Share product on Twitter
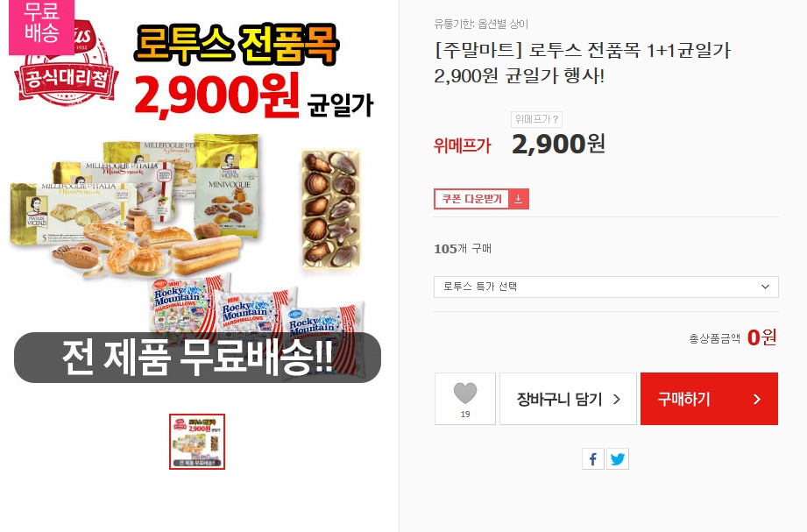The image size is (807, 532). click(618, 459)
